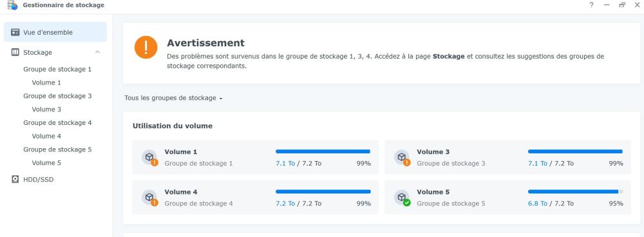
Task: Open Groupe de stockage 4 in sidebar
Action: click(x=57, y=122)
